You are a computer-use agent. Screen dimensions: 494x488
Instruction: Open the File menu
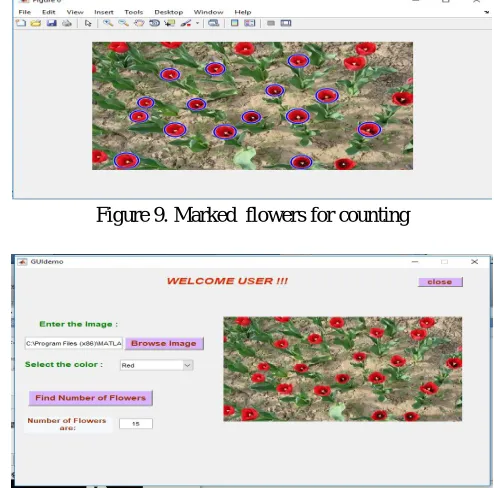click(x=25, y=12)
